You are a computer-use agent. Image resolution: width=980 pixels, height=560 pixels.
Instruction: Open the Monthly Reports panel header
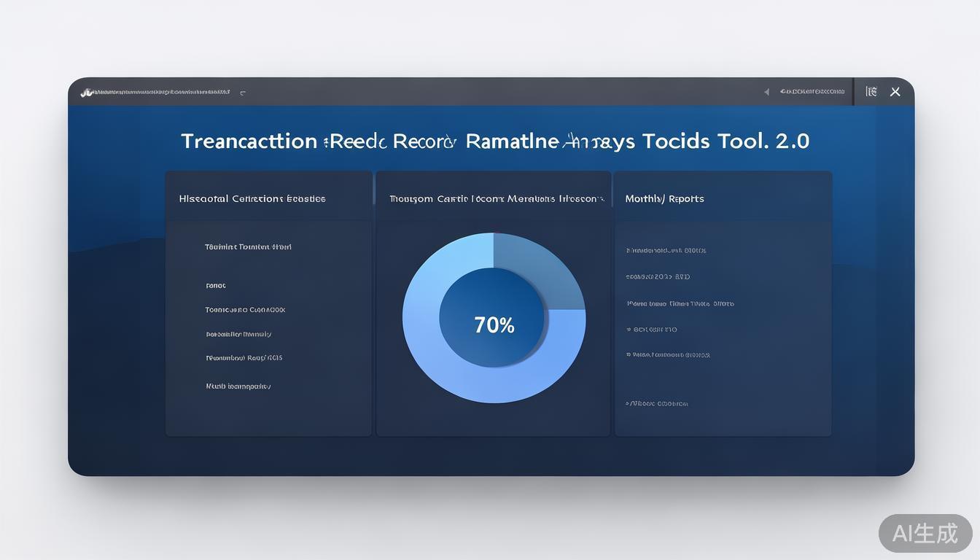(x=664, y=198)
